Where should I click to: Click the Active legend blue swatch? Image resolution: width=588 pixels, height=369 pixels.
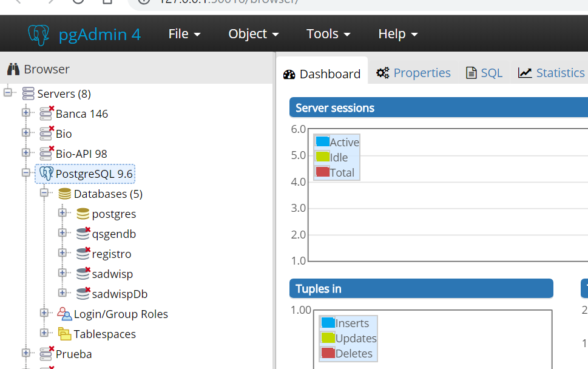(x=322, y=141)
